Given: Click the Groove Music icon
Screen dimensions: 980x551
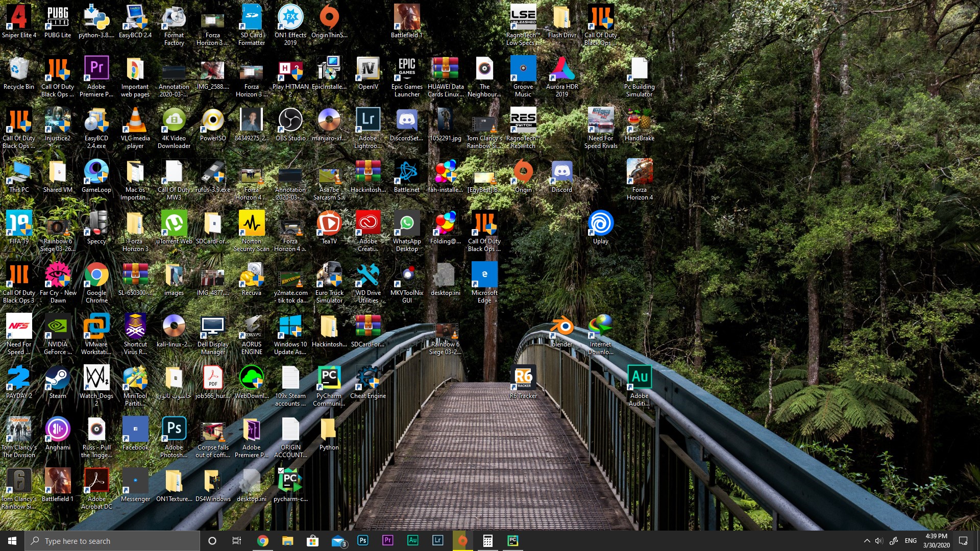Looking at the screenshot, I should (x=523, y=77).
